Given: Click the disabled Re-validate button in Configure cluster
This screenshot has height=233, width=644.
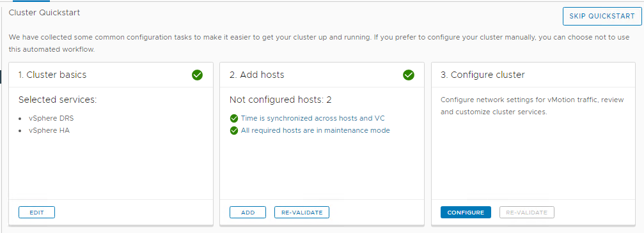Looking at the screenshot, I should pos(527,213).
